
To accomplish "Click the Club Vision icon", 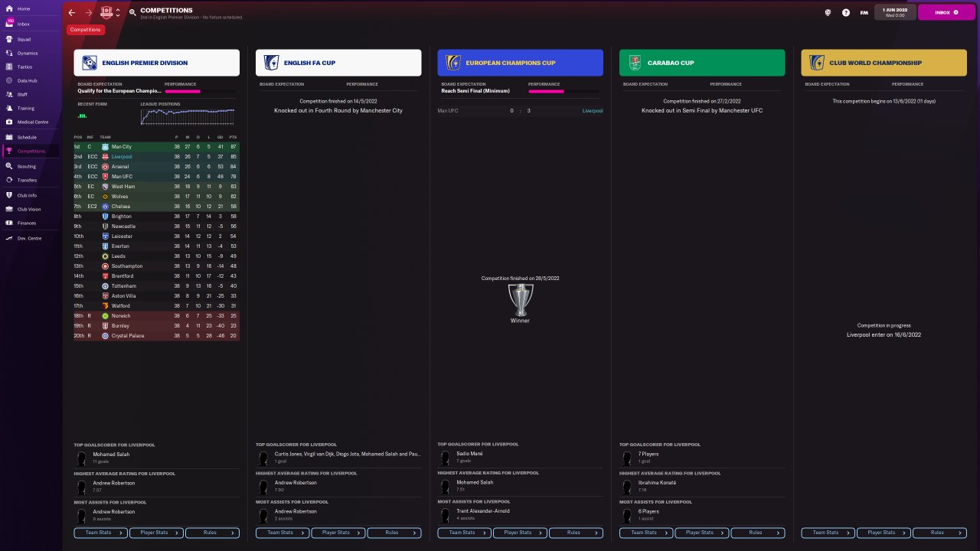I will [9, 209].
